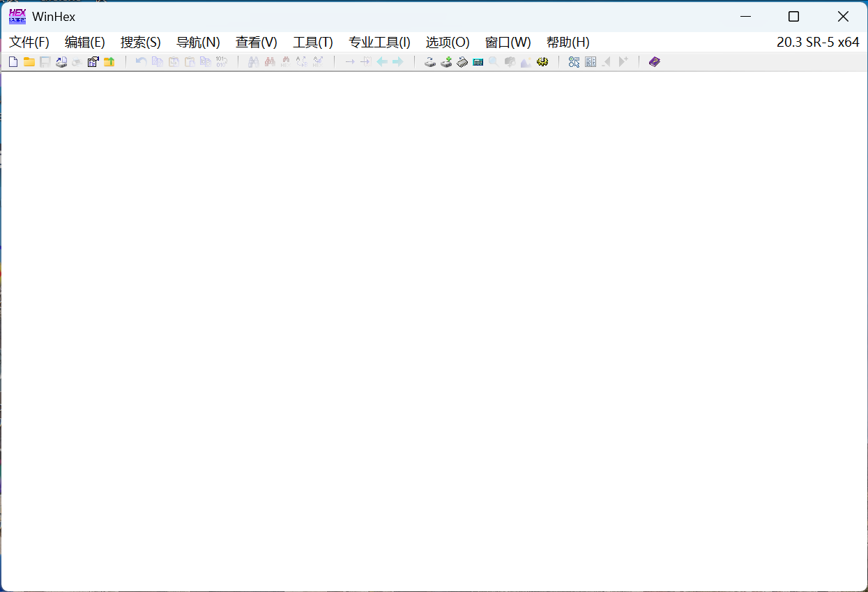Viewport: 868px width, 592px height.
Task: Click the Print icon in toolbar
Action: click(77, 62)
